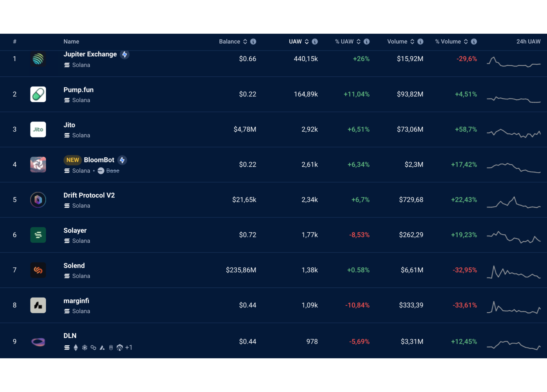Click the lightning badge beside Jupiter Exchange
This screenshot has height=392, width=547.
[x=124, y=55]
